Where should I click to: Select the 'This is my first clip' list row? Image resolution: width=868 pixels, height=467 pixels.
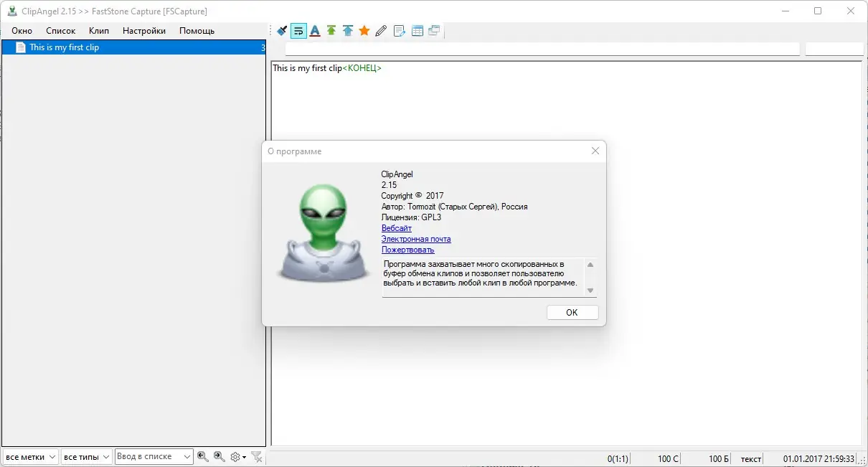coord(133,47)
